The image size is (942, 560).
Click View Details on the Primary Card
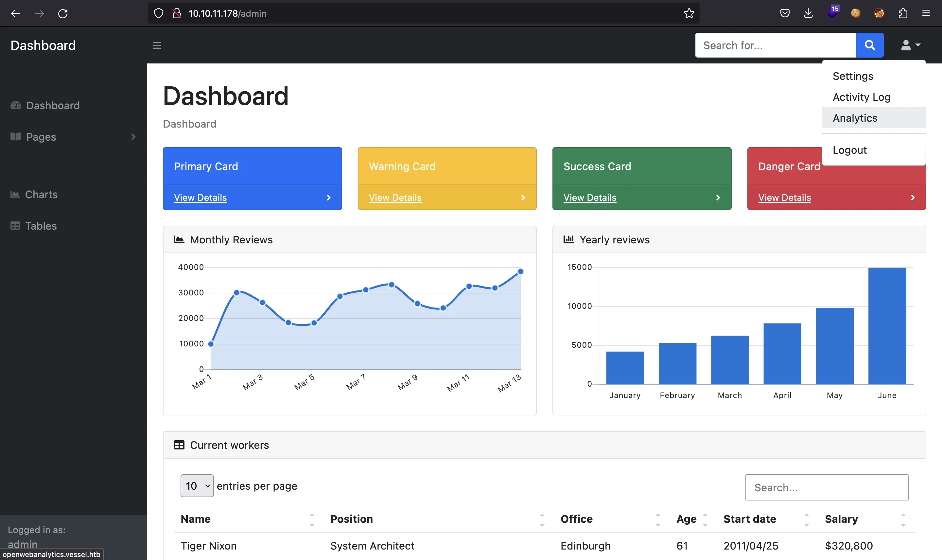[x=200, y=198]
